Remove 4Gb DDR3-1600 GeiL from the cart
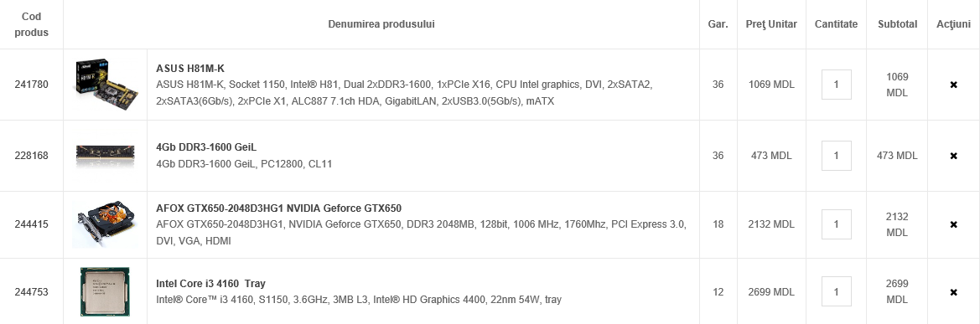 (x=953, y=156)
